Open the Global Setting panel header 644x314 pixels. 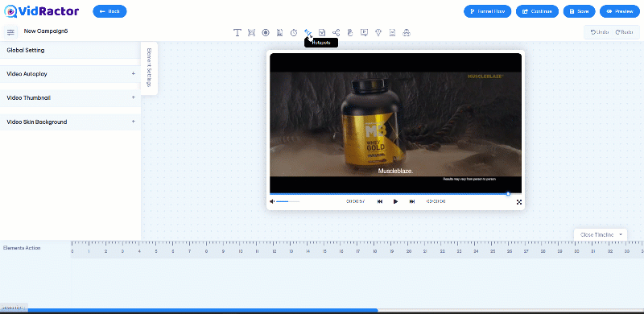point(70,50)
